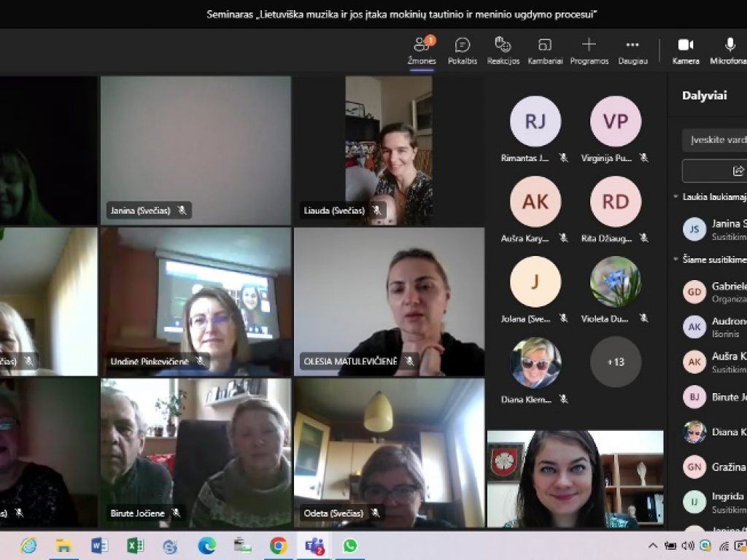Select the Diana Klem... photo avatar tile
The width and height of the screenshot is (747, 560).
(x=535, y=362)
